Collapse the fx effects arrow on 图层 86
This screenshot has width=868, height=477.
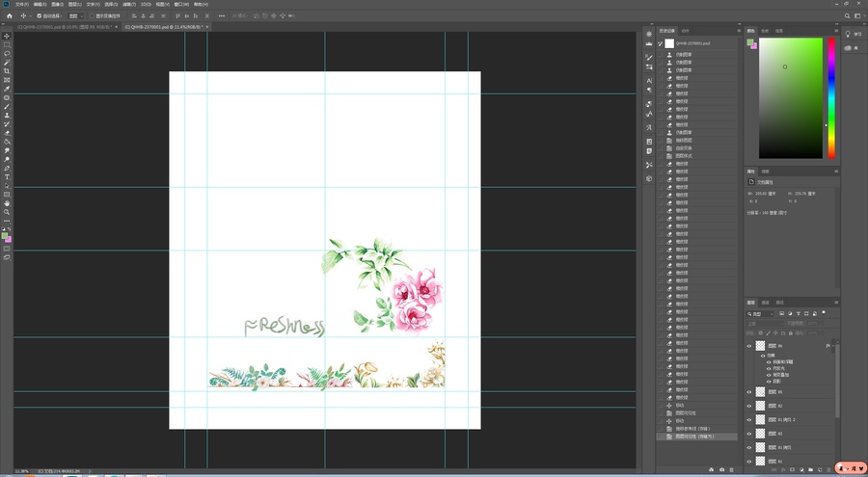pos(832,346)
